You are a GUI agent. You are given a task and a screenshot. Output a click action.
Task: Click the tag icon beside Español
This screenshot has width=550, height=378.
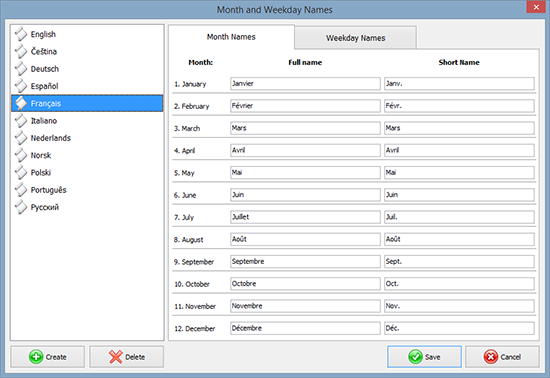(x=21, y=86)
